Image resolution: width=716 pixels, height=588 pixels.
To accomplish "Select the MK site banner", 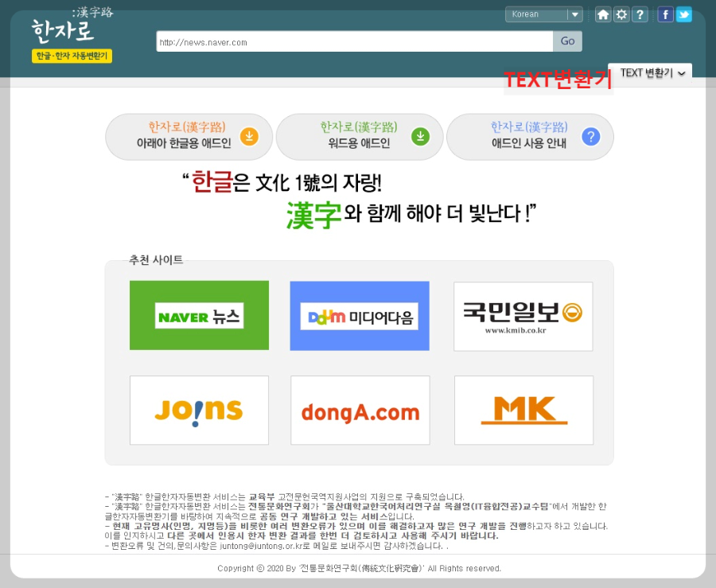I will (x=523, y=410).
